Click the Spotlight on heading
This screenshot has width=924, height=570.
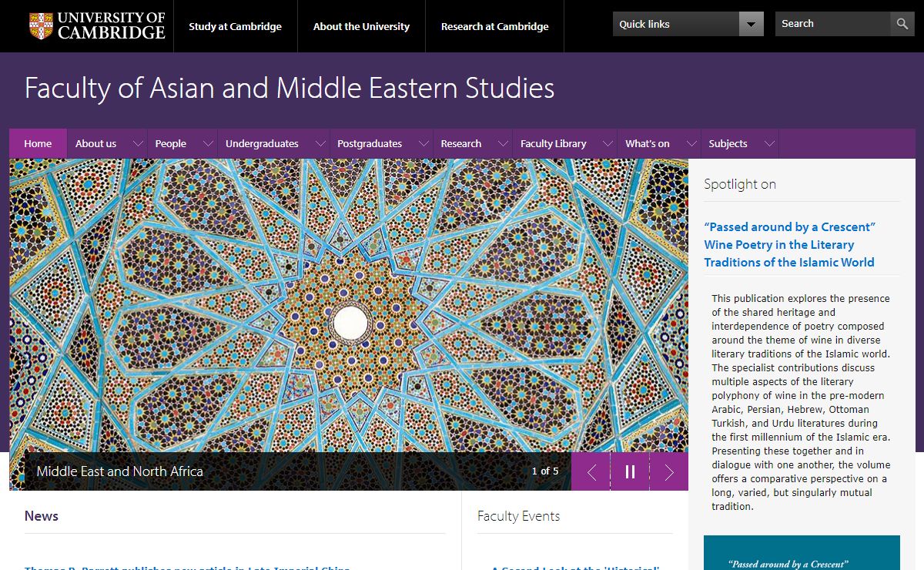tap(740, 184)
